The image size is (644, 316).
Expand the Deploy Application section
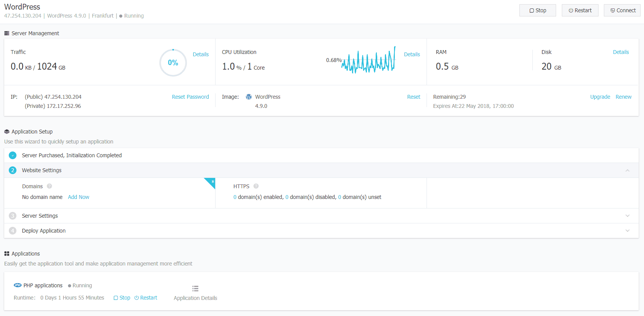(x=627, y=231)
